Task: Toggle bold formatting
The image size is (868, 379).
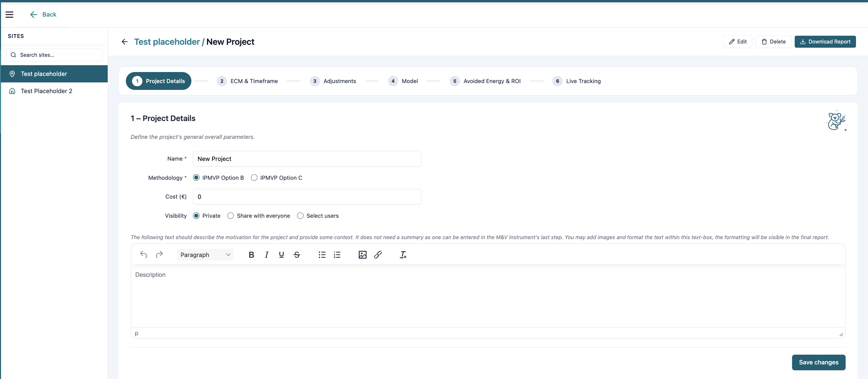Action: click(x=251, y=255)
